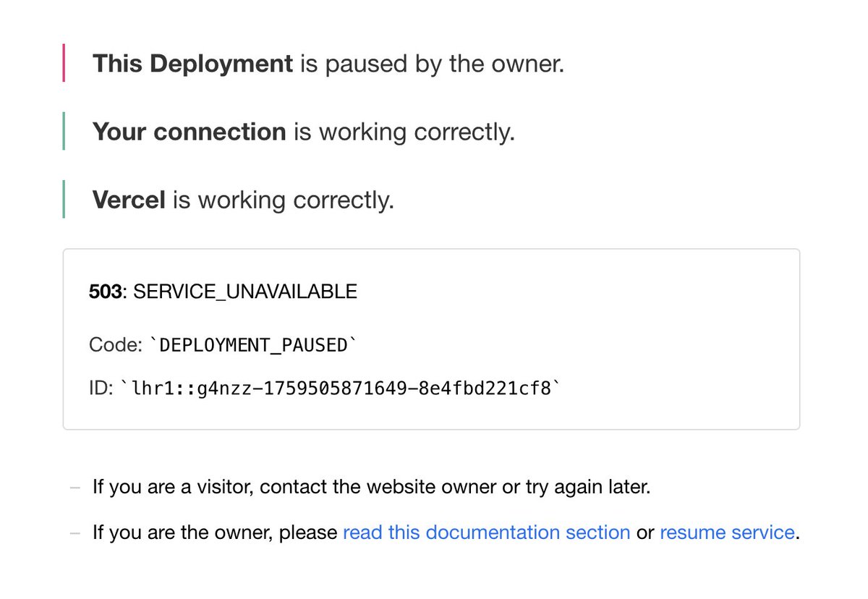868x599 pixels.
Task: Click the '503: SERVICE_UNAVAILABLE' error text
Action: click(x=223, y=292)
